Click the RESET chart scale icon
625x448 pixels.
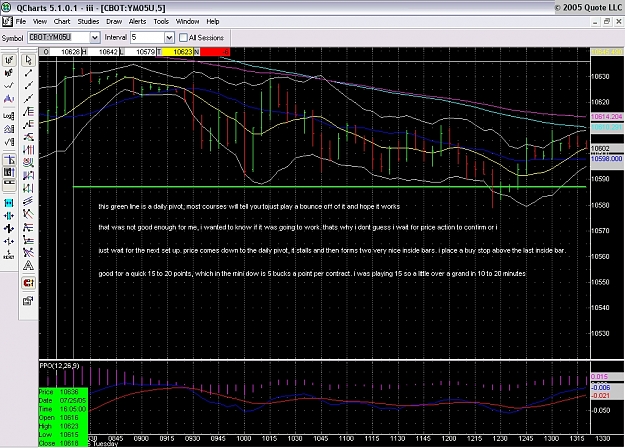(x=9, y=254)
